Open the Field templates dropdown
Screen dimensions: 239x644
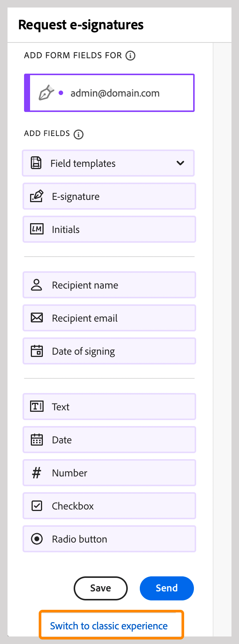point(108,163)
